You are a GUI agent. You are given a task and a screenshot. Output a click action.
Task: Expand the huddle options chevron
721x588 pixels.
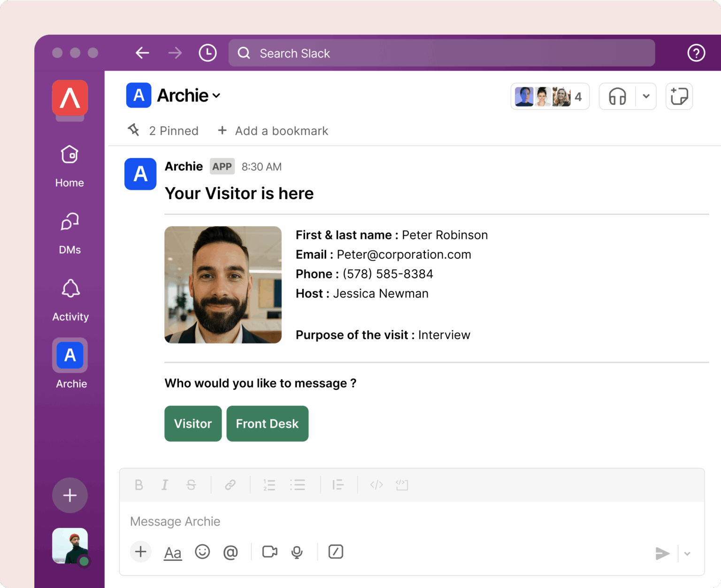pos(646,96)
